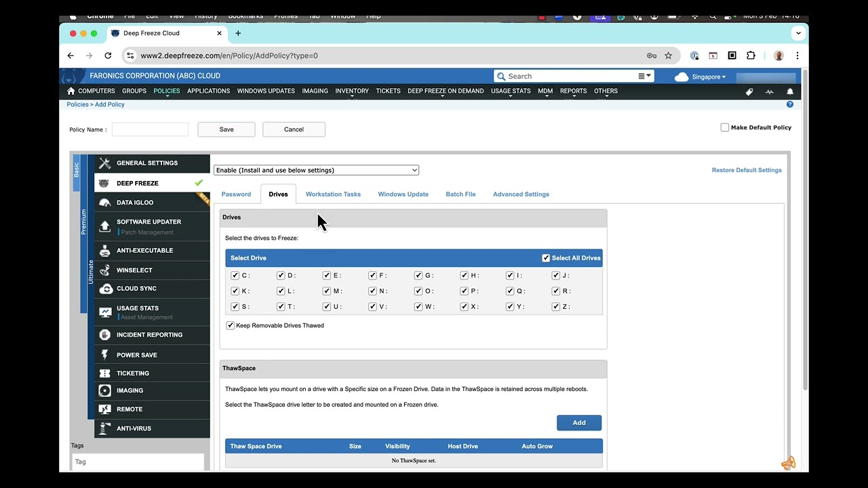Select the Deep Freeze bear icon
868x488 pixels.
click(104, 183)
